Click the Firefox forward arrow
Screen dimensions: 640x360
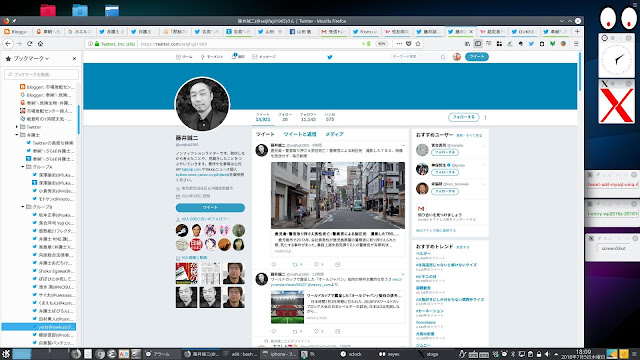[x=19, y=44]
